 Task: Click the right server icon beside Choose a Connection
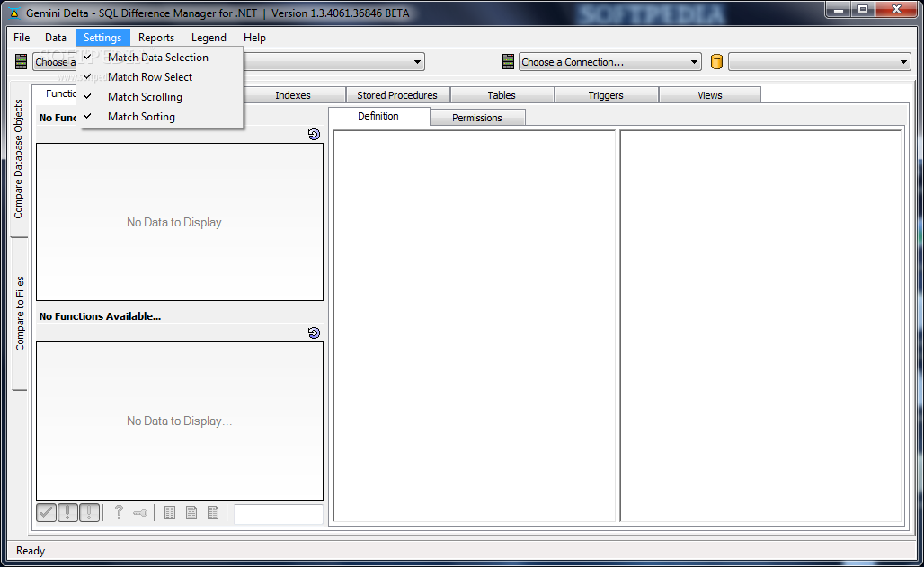(x=508, y=61)
